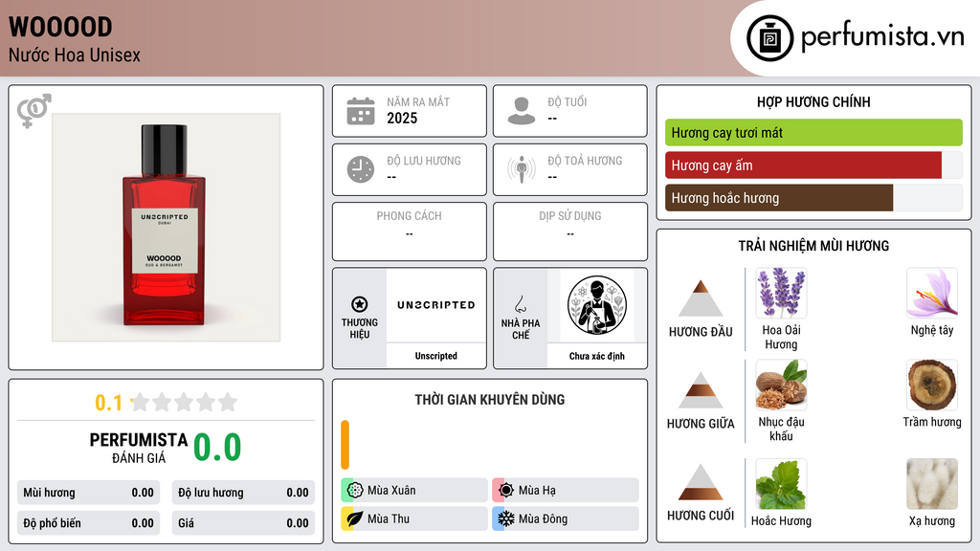Click the HỢP HƯƠNG CHÍNH heading
Screen dimensions: 980x551
point(813,101)
